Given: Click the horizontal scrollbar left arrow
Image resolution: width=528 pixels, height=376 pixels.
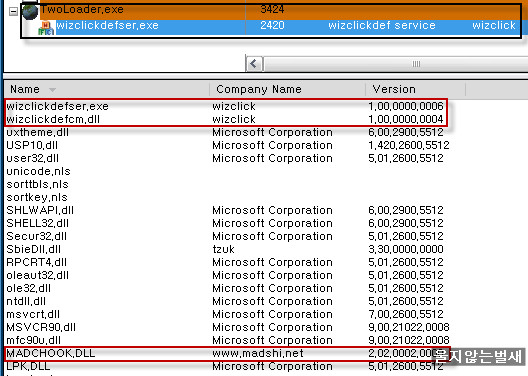Looking at the screenshot, I should [x=254, y=63].
